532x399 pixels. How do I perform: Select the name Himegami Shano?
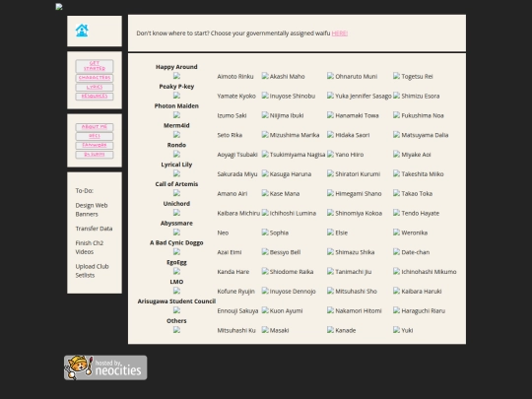coord(359,194)
